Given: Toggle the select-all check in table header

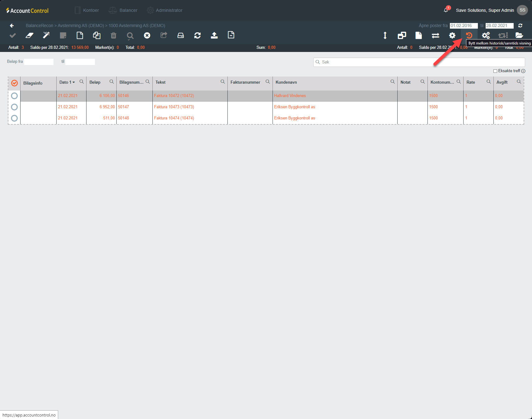Looking at the screenshot, I should click(14, 83).
